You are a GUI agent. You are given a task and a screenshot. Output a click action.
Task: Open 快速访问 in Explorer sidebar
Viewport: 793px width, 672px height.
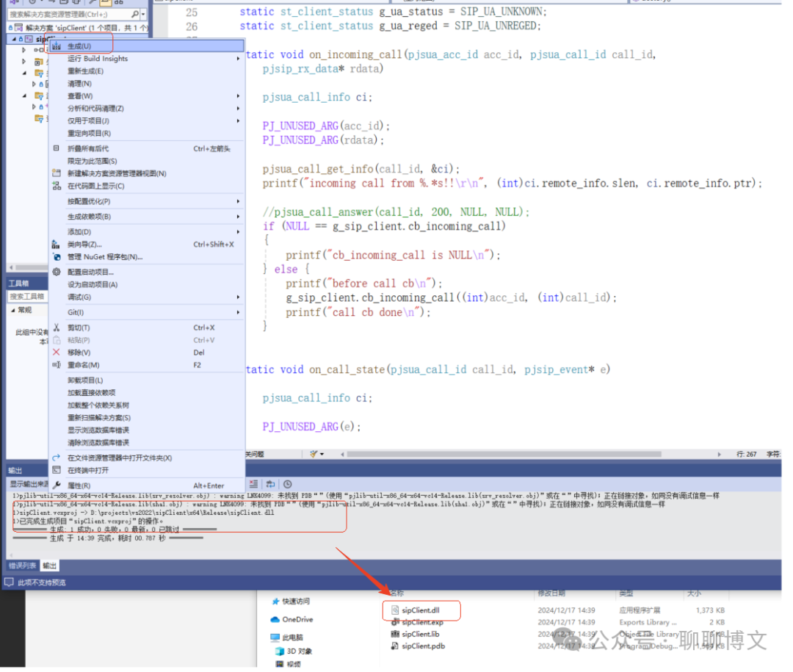(x=297, y=601)
